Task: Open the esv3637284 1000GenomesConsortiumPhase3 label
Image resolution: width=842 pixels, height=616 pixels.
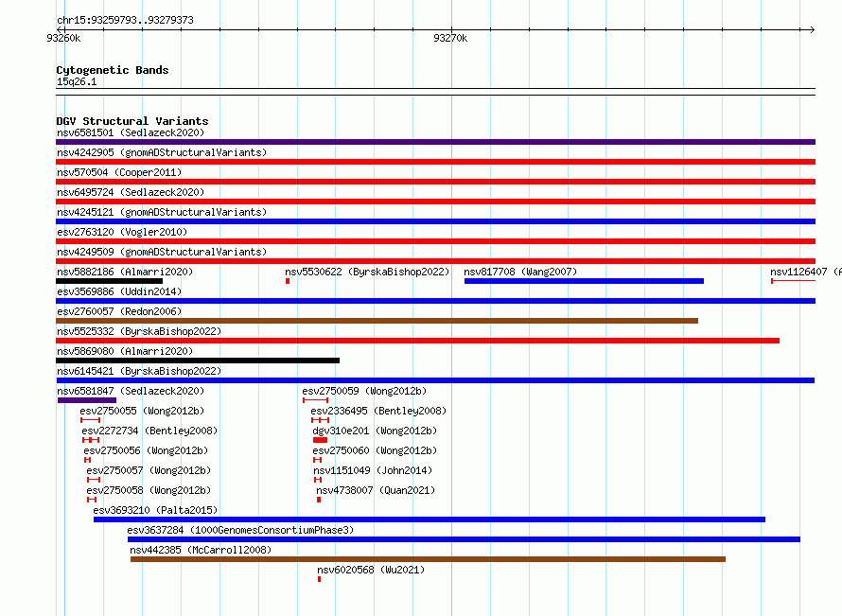Action: (240, 530)
